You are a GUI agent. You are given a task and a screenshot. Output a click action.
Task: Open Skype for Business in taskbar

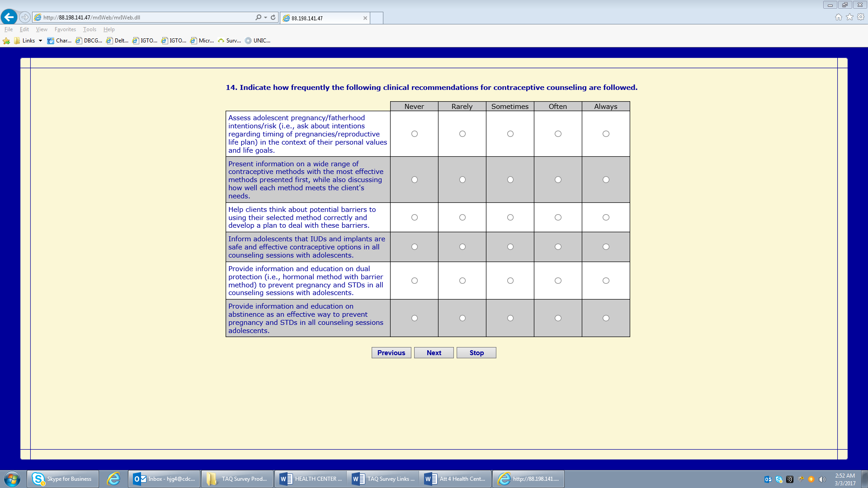(x=63, y=479)
